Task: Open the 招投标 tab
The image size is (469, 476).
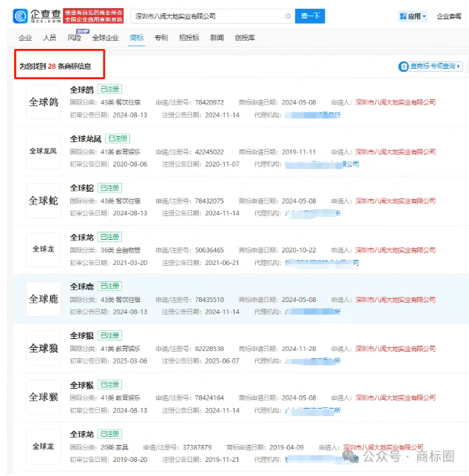Action: tap(189, 37)
